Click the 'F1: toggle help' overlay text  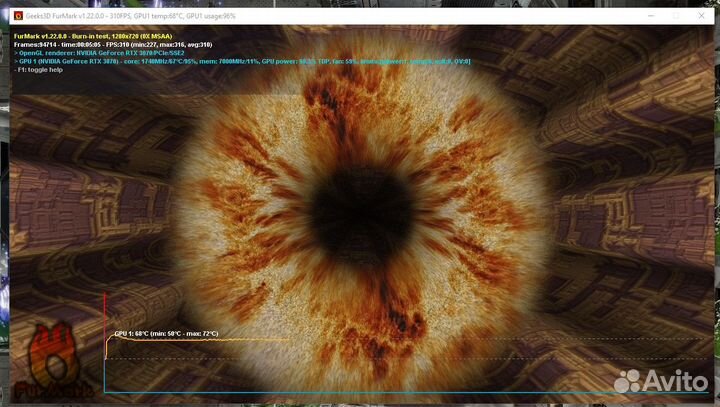(x=40, y=70)
